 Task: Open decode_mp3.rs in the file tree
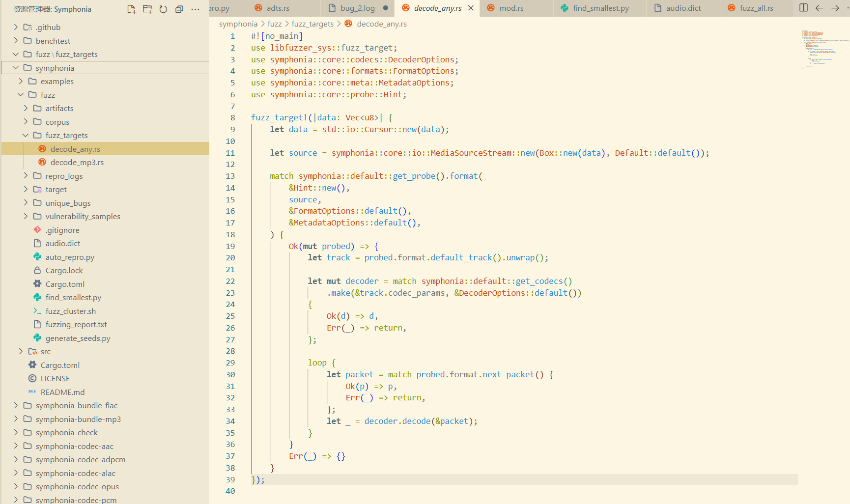point(77,162)
